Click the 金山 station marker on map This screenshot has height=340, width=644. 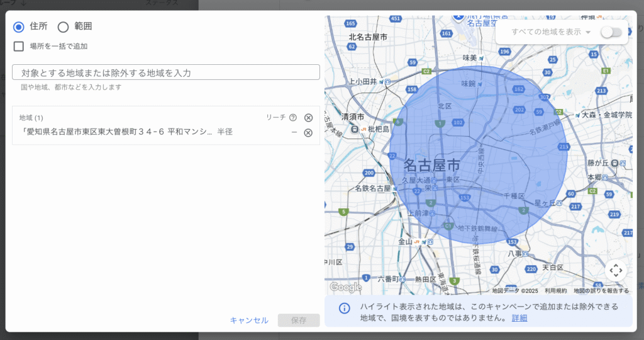pyautogui.click(x=425, y=241)
